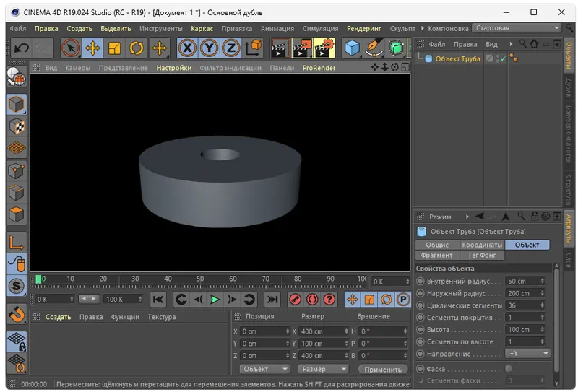Open the Правка main menu

pos(46,28)
